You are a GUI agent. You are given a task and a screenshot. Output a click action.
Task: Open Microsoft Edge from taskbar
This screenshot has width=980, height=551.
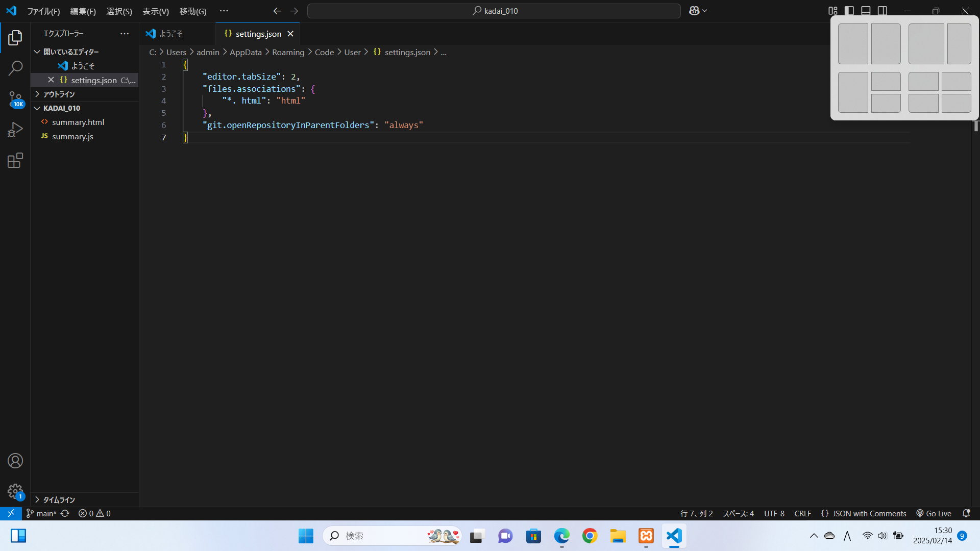click(561, 536)
